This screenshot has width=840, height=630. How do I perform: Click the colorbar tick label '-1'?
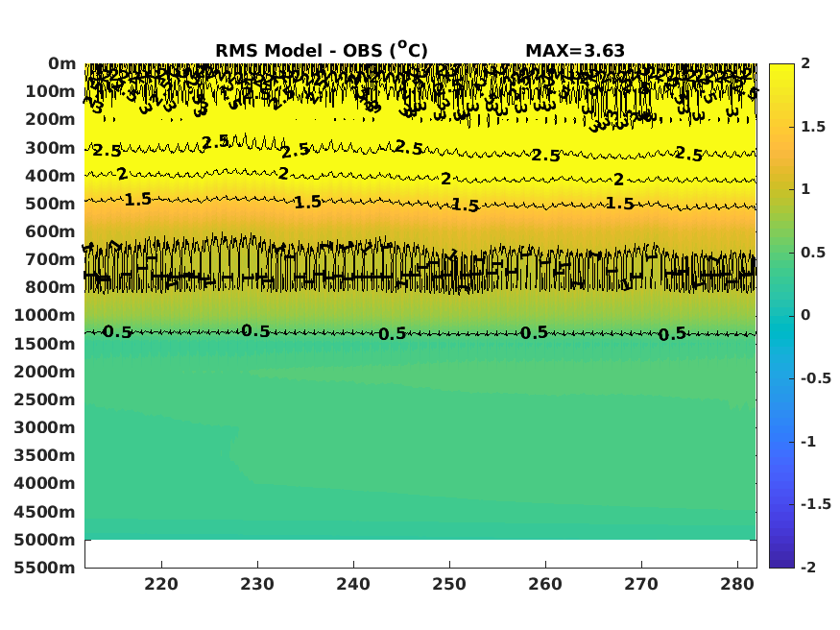click(808, 442)
